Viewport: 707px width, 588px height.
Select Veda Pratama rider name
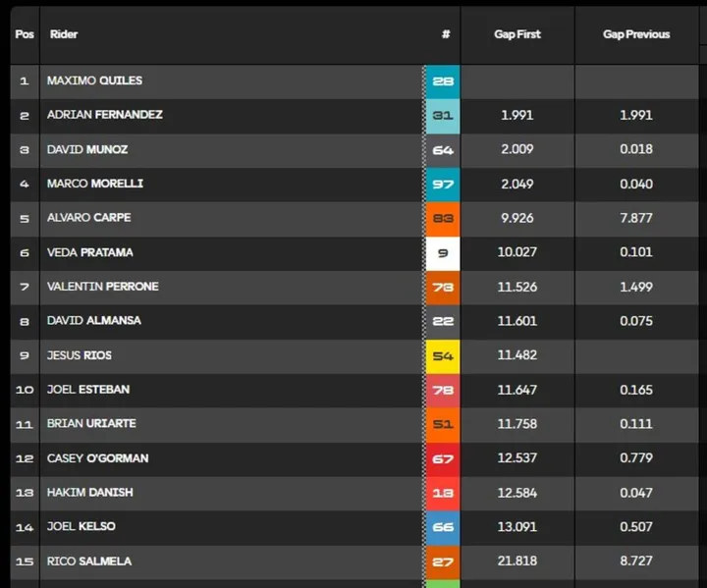pyautogui.click(x=89, y=252)
